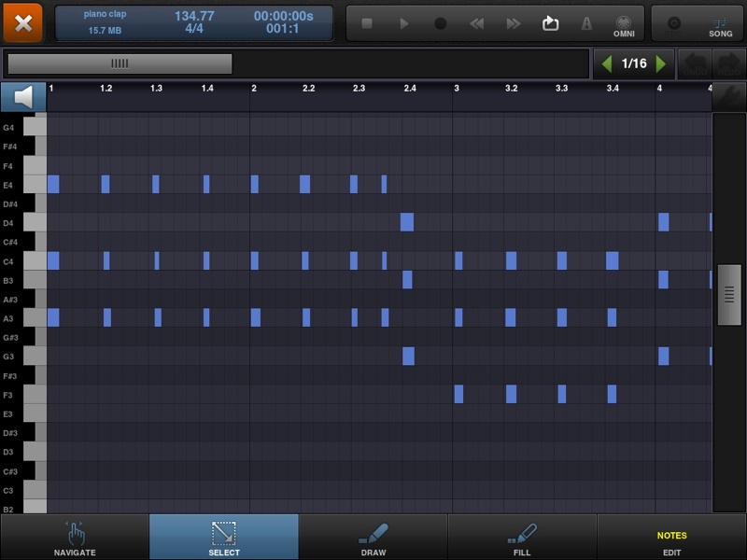Close the piano roll editor with X
The height and width of the screenshot is (560, 747).
click(22, 22)
